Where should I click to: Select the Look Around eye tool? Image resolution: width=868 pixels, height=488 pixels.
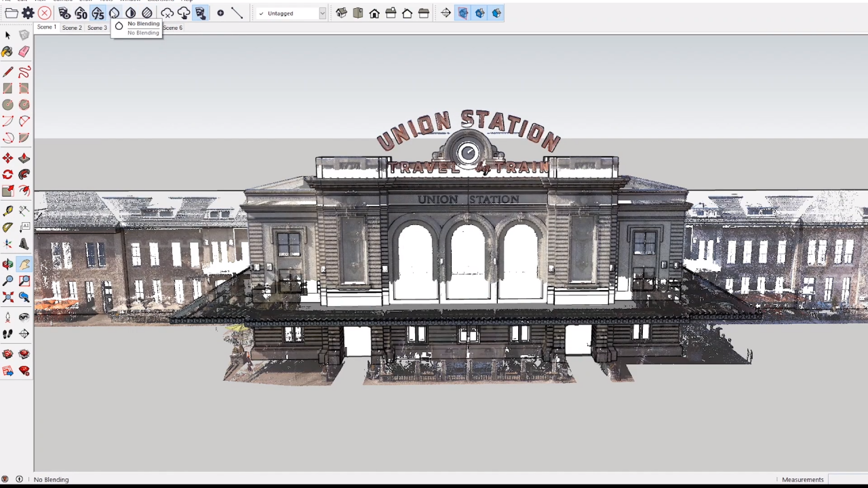click(24, 317)
